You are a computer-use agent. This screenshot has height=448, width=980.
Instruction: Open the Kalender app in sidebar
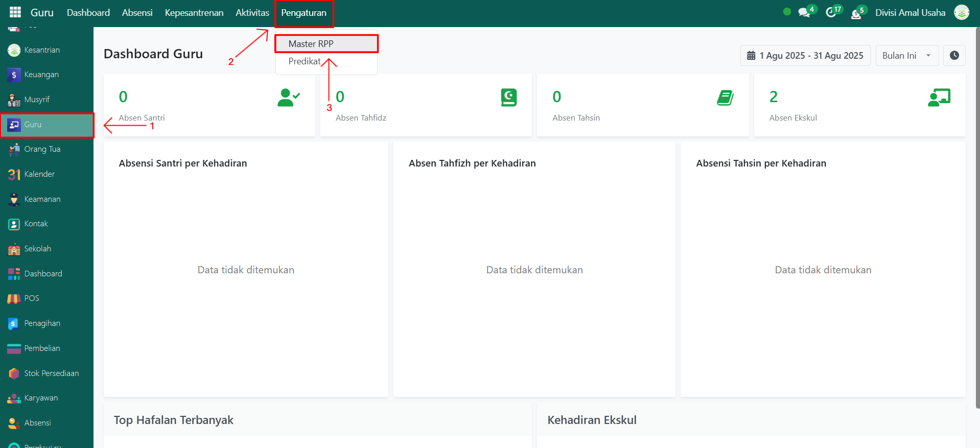click(x=39, y=174)
